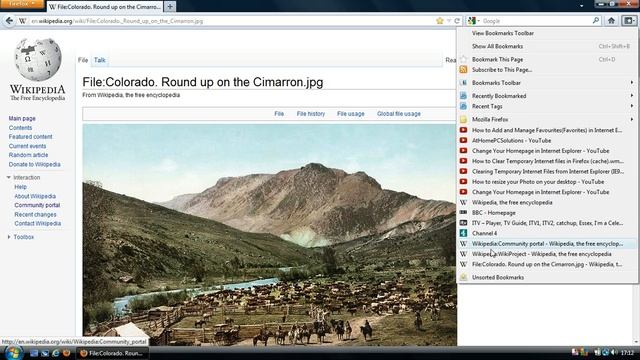Screen dimensions: 640x360
Task: Open a new tab with plus button
Action: point(170,7)
